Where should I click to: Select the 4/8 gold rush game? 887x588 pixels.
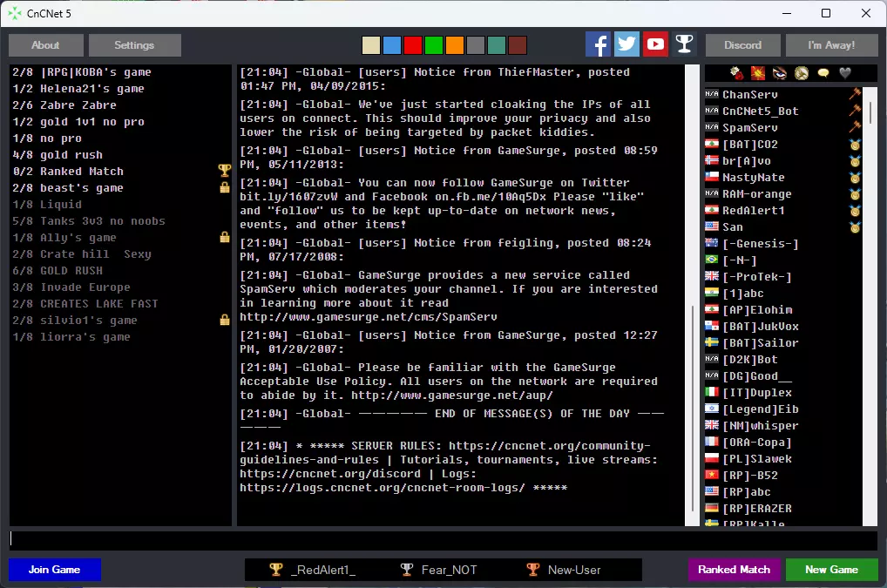120,155
